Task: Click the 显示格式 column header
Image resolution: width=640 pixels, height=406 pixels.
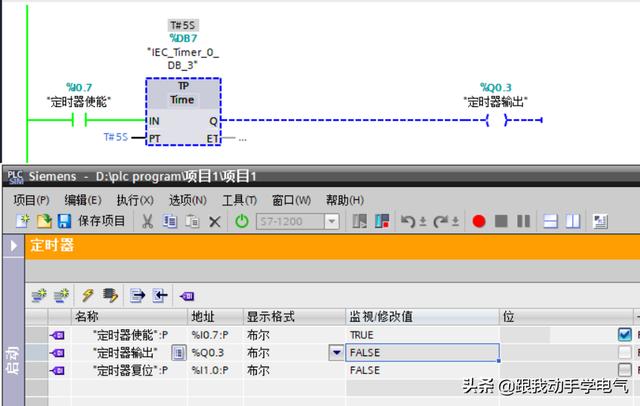Action: click(x=295, y=317)
